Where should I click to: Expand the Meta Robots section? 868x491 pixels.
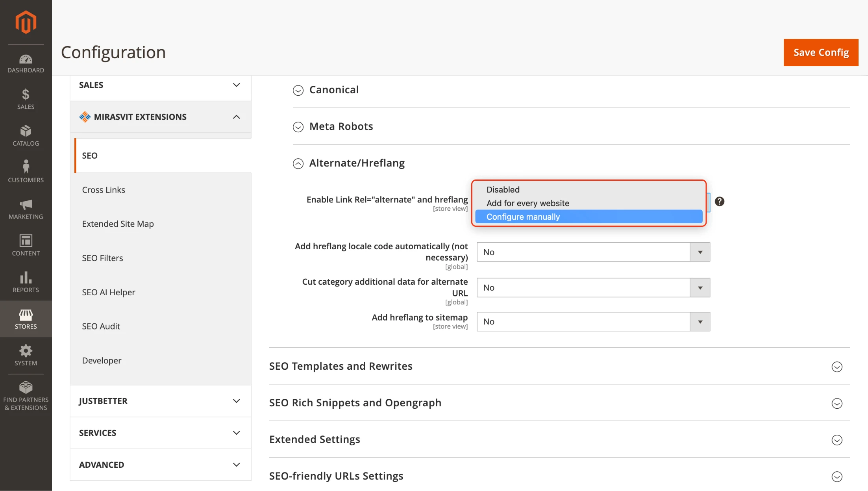[x=341, y=126]
